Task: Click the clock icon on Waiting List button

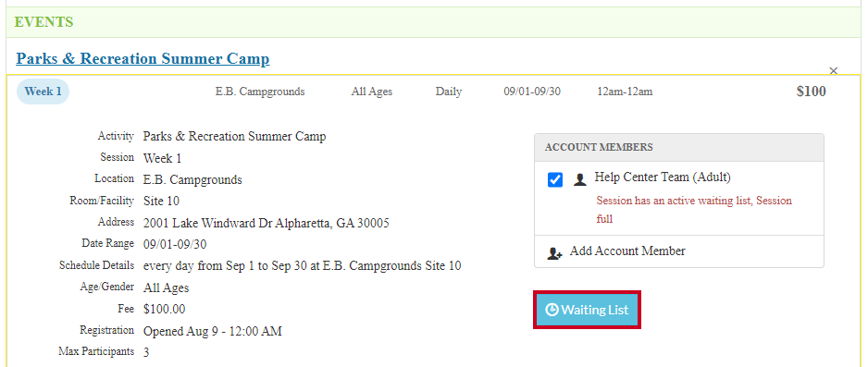Action: [552, 310]
